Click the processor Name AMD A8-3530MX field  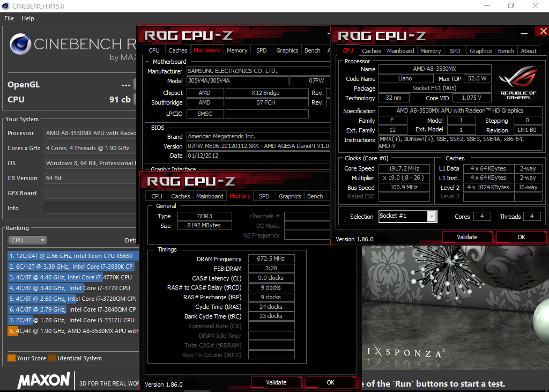(435, 69)
